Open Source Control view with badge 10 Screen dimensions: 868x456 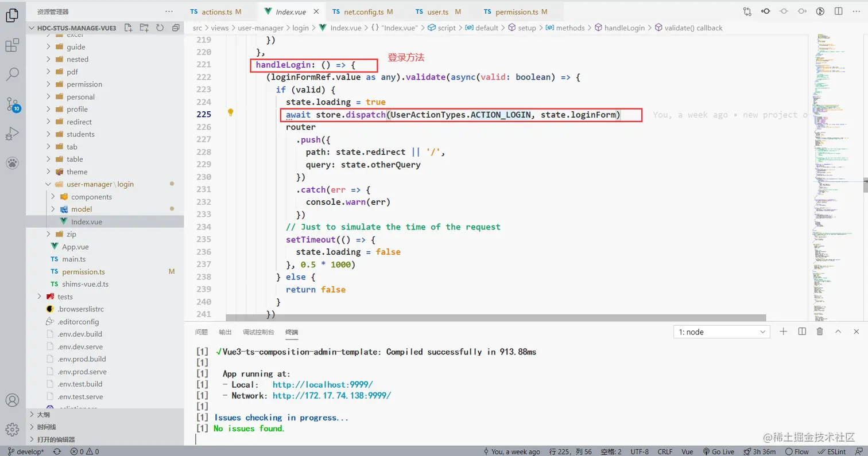(x=12, y=104)
